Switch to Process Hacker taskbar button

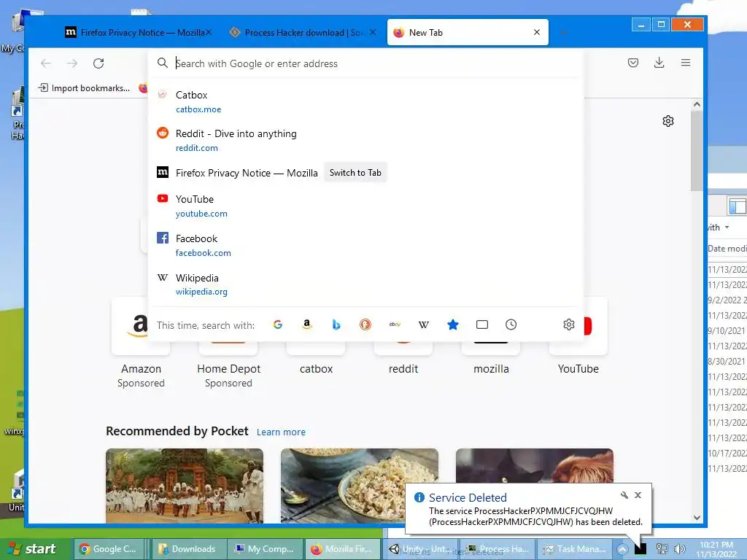(498, 549)
